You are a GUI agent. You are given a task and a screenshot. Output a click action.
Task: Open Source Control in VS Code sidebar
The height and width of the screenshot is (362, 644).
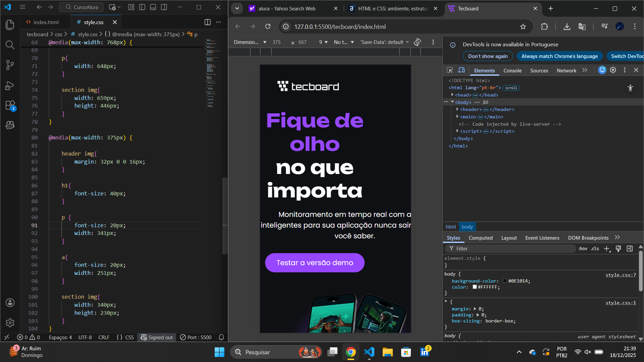pyautogui.click(x=10, y=65)
